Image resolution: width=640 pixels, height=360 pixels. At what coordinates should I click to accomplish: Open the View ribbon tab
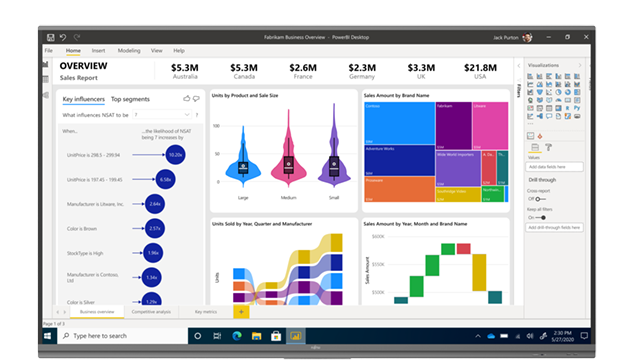tap(157, 51)
